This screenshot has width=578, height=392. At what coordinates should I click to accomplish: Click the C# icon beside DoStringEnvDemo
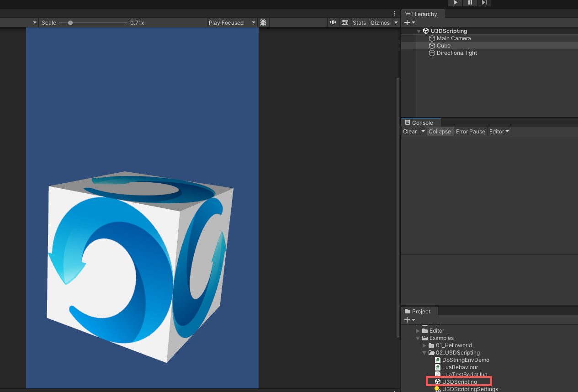click(x=438, y=360)
